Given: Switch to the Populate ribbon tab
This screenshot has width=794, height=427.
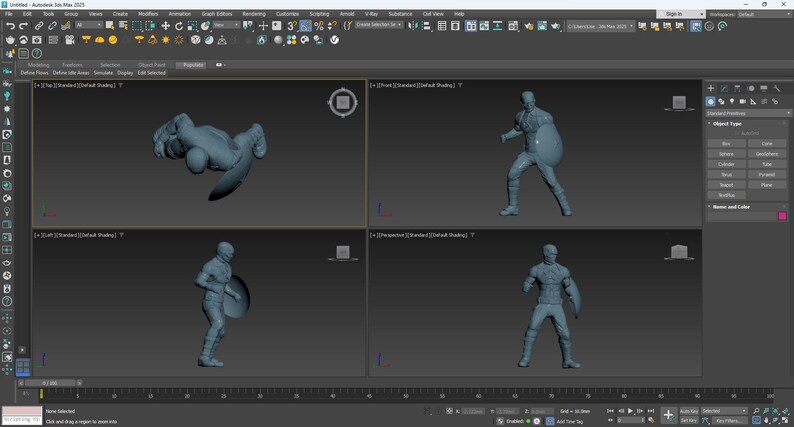Looking at the screenshot, I should [193, 65].
